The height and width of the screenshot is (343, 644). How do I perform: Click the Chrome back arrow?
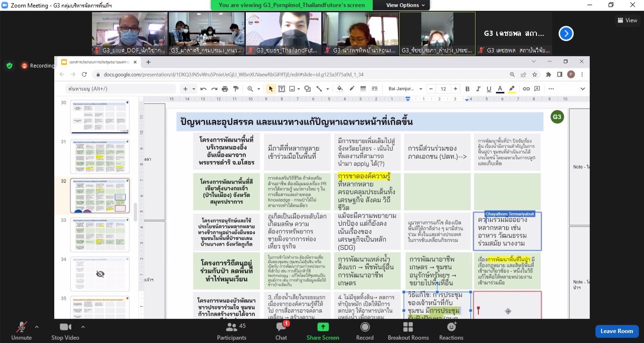point(62,74)
